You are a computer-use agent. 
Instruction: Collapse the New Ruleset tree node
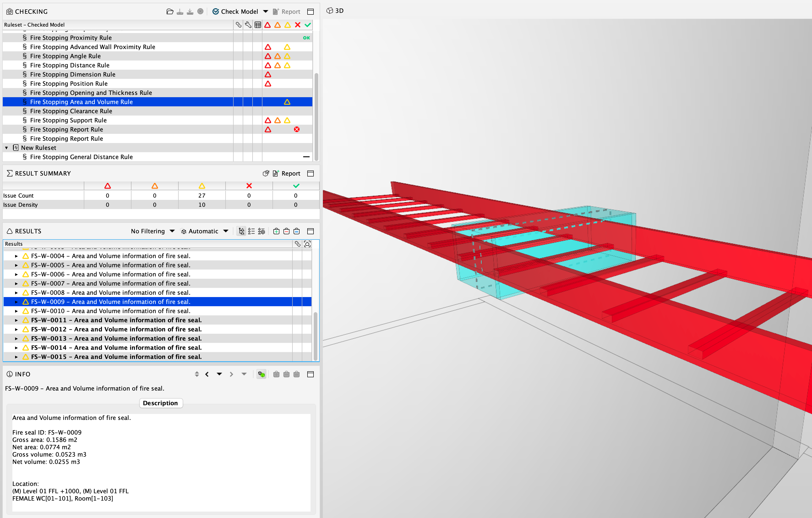[x=6, y=147]
